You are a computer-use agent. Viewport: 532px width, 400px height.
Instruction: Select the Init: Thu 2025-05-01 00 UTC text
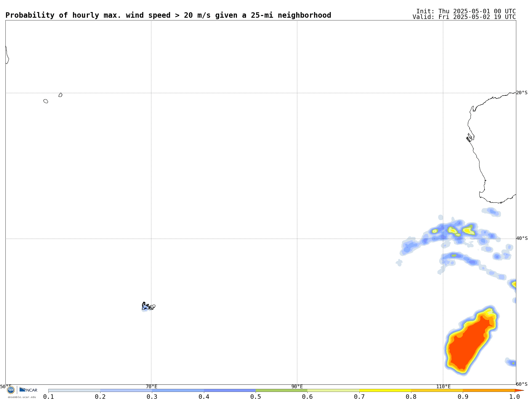tap(466, 11)
